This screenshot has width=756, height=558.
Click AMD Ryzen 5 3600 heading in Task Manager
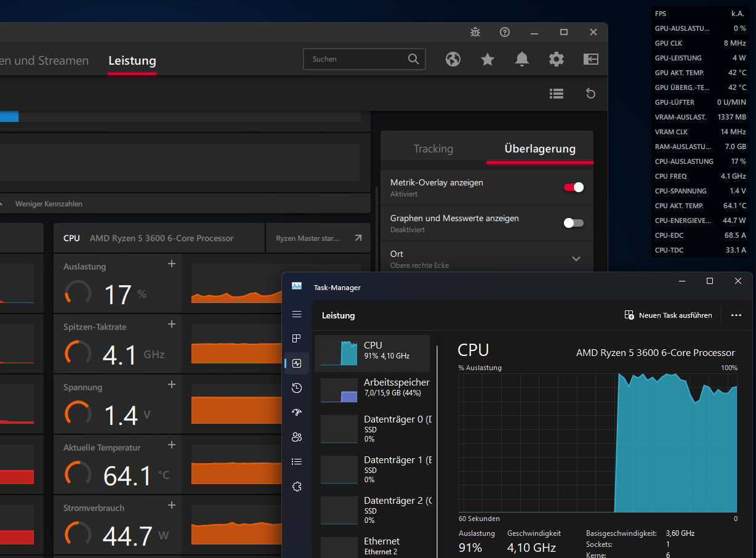pos(656,353)
